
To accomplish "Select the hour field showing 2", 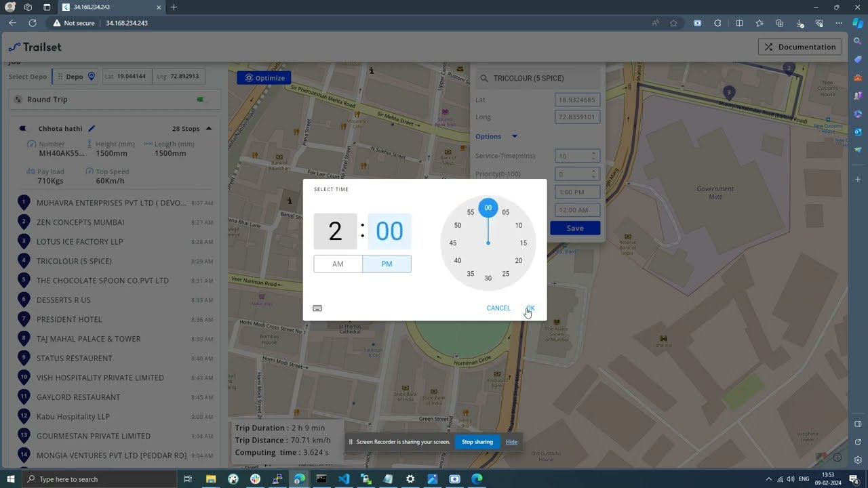I will click(x=335, y=231).
